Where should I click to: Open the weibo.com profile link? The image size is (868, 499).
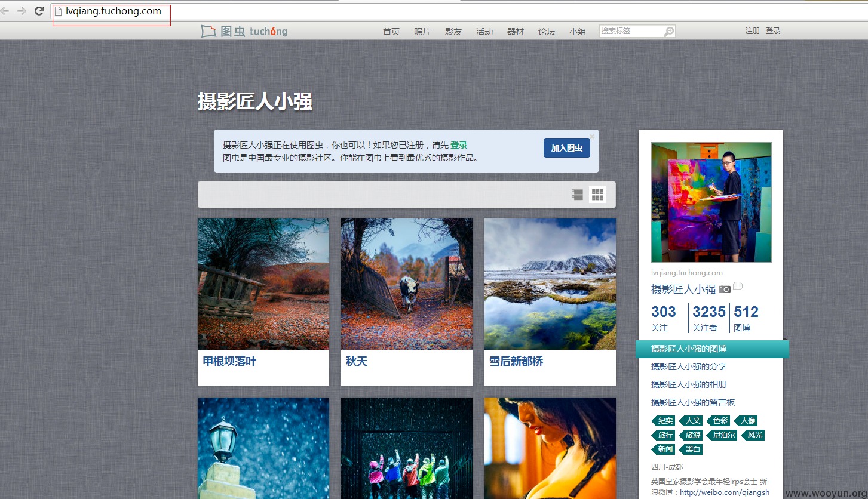tap(725, 492)
